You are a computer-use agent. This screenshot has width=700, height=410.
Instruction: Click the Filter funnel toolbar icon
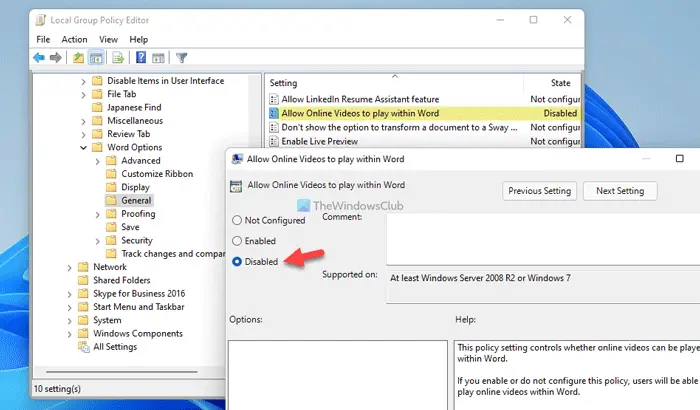(182, 58)
